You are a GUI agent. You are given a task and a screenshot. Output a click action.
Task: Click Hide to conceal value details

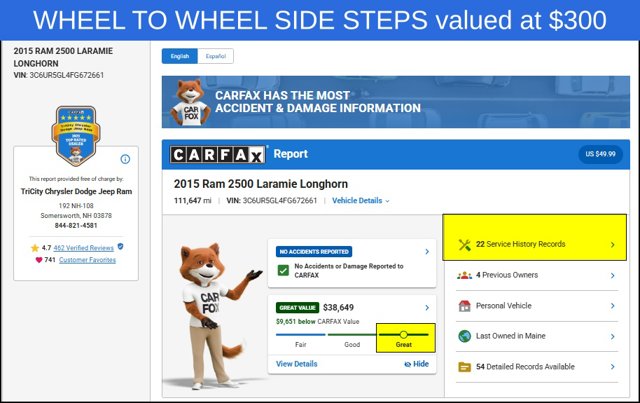(x=416, y=364)
